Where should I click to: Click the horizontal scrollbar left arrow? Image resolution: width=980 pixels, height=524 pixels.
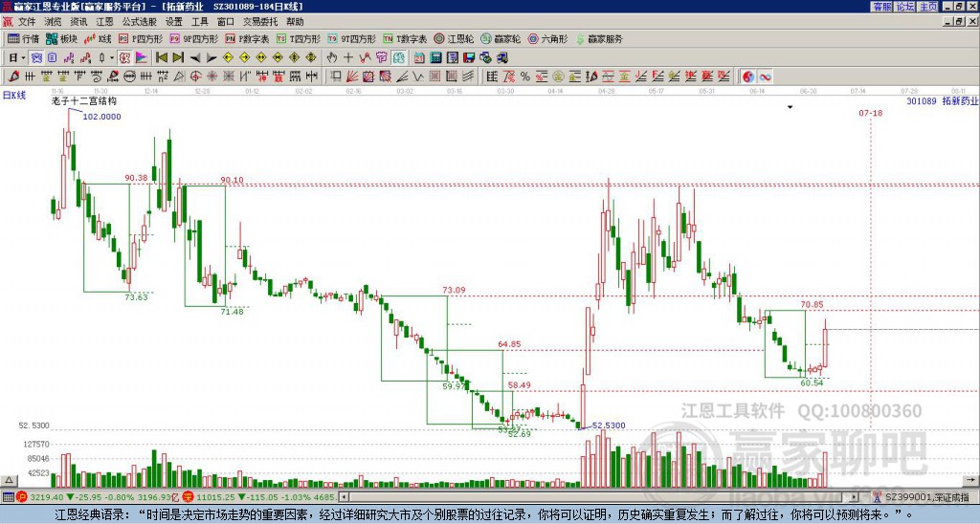[344, 497]
